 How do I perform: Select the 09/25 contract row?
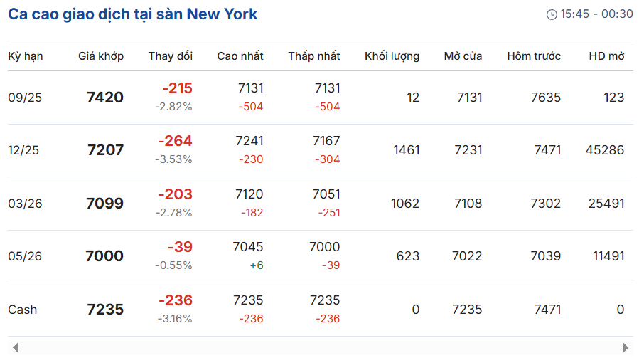click(321, 98)
